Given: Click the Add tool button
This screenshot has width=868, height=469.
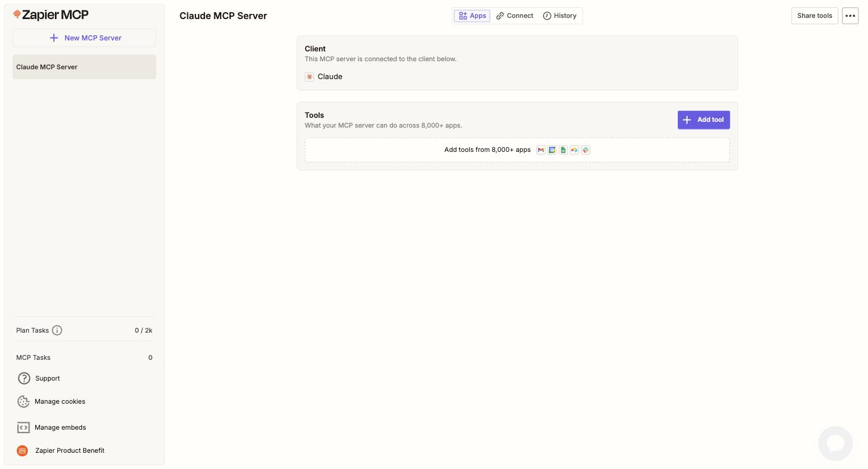Looking at the screenshot, I should tap(703, 120).
